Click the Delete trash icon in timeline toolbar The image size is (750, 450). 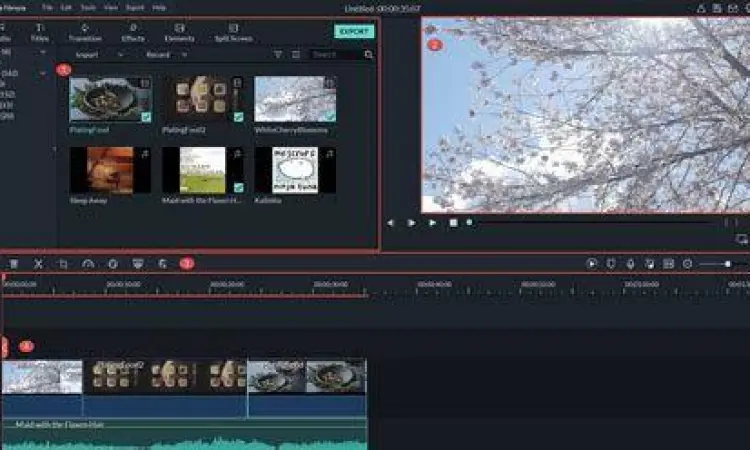coord(14,264)
